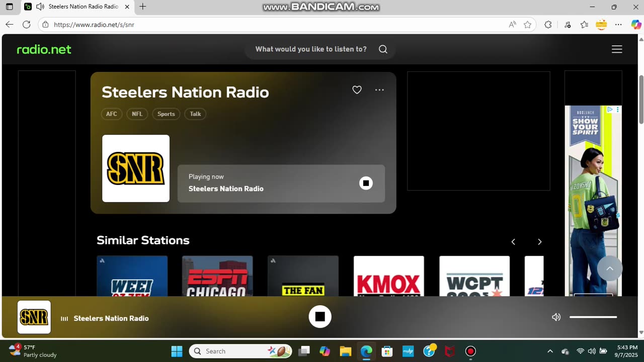Mute the player volume speaker icon

pos(556,317)
